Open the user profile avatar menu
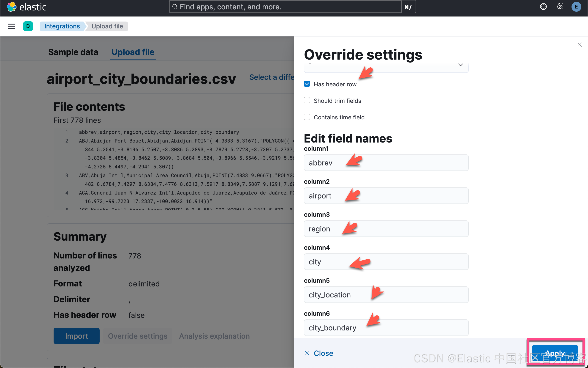Viewport: 588px width, 368px height. pyautogui.click(x=576, y=7)
